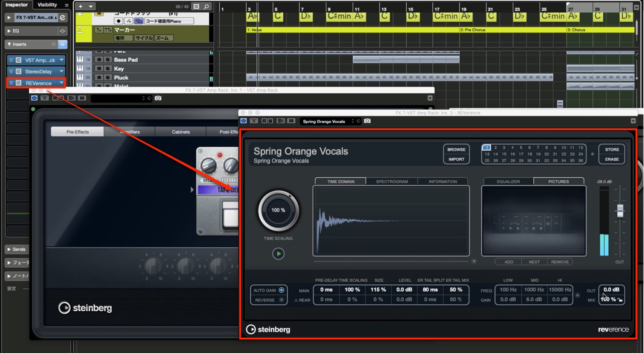This screenshot has width=644, height=353.
Task: Switch to the EQUALIZER tab
Action: (508, 182)
